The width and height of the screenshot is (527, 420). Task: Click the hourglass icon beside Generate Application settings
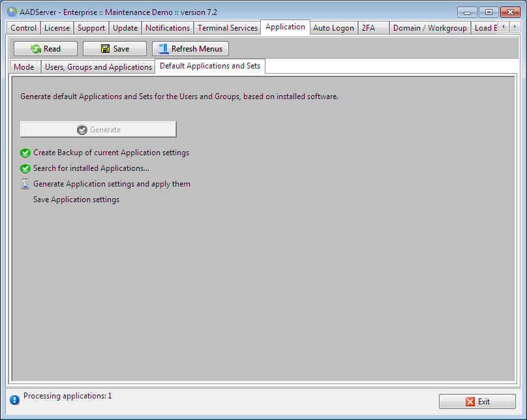(25, 185)
